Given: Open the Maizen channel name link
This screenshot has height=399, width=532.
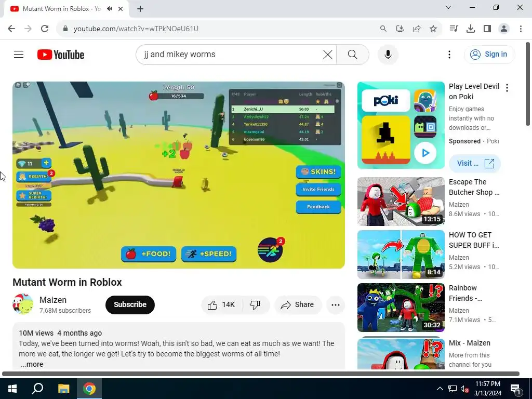Looking at the screenshot, I should [x=53, y=300].
